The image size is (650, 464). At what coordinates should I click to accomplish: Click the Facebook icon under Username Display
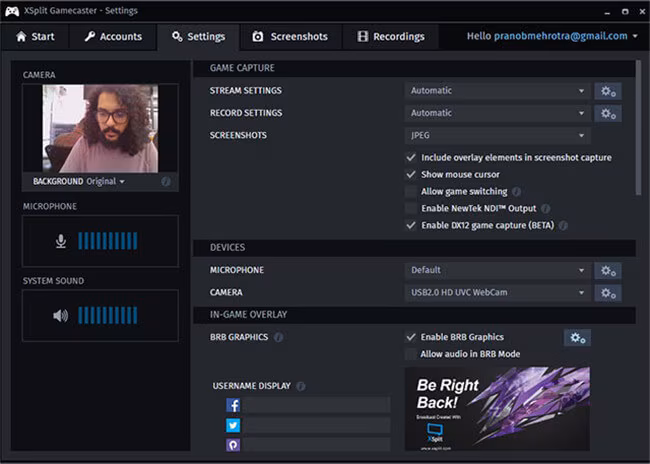[x=233, y=405]
